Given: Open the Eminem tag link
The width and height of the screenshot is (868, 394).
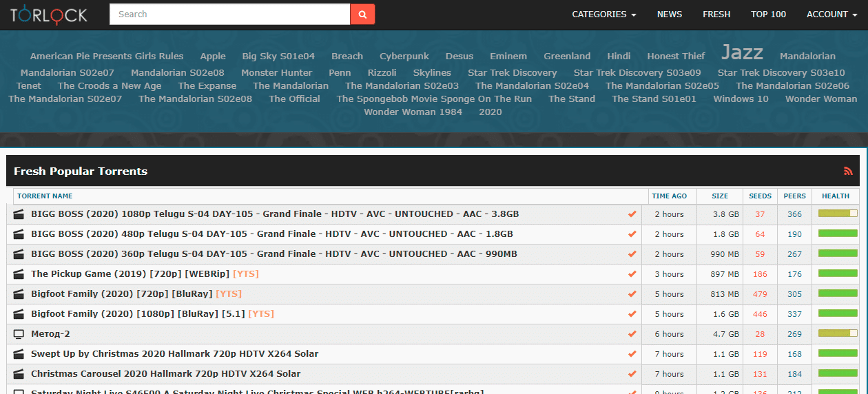Looking at the screenshot, I should click(508, 56).
